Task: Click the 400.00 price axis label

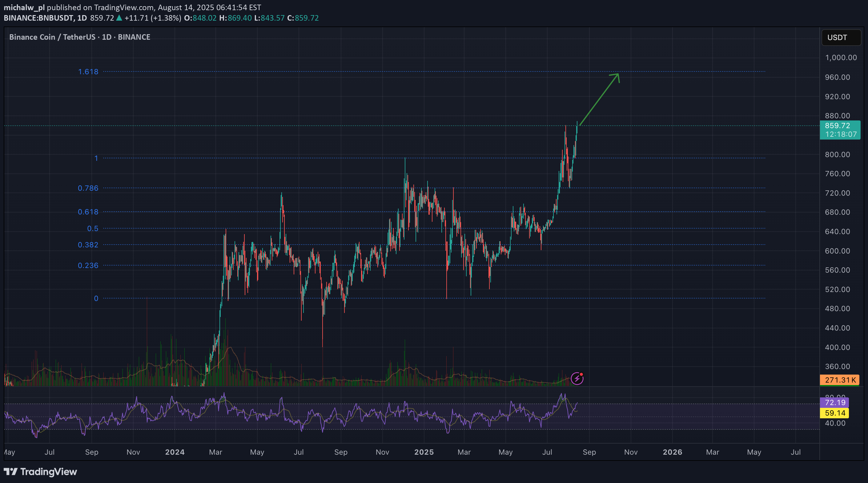Action: [x=837, y=347]
